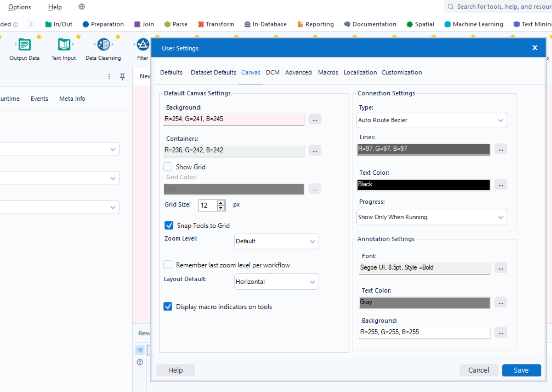The image size is (552, 392).
Task: Toggle Remember last zoom level per workflow
Action: click(168, 265)
